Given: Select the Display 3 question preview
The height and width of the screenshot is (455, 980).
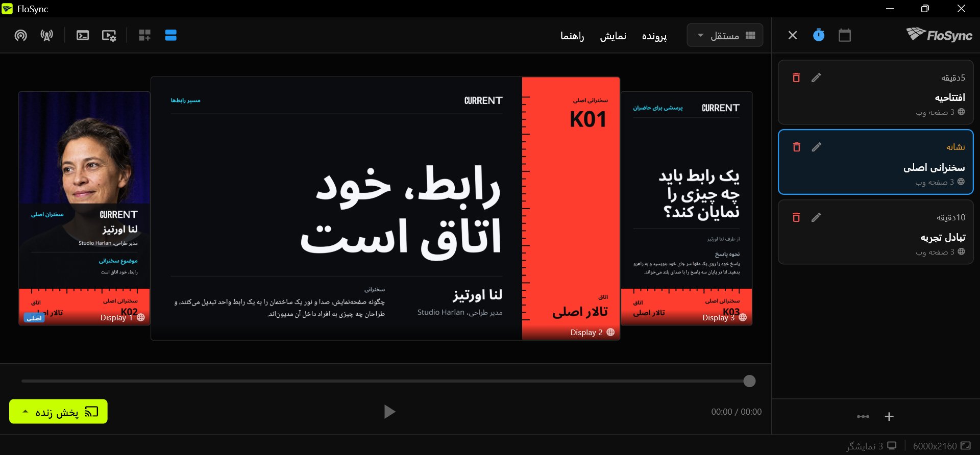Looking at the screenshot, I should pos(687,208).
